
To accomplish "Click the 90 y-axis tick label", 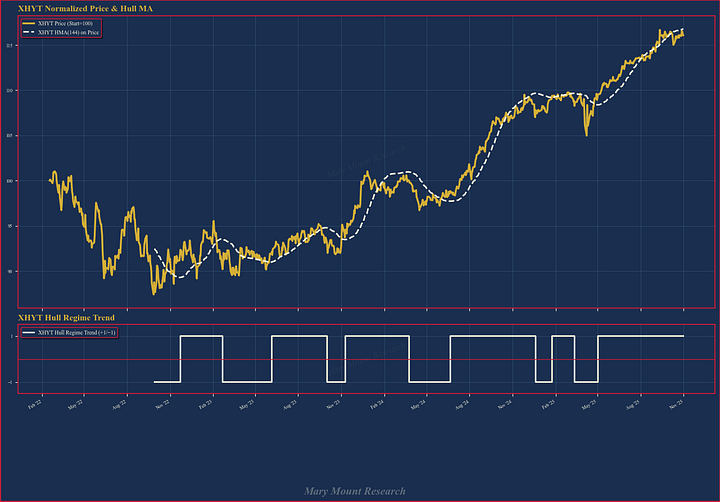I will click(11, 271).
